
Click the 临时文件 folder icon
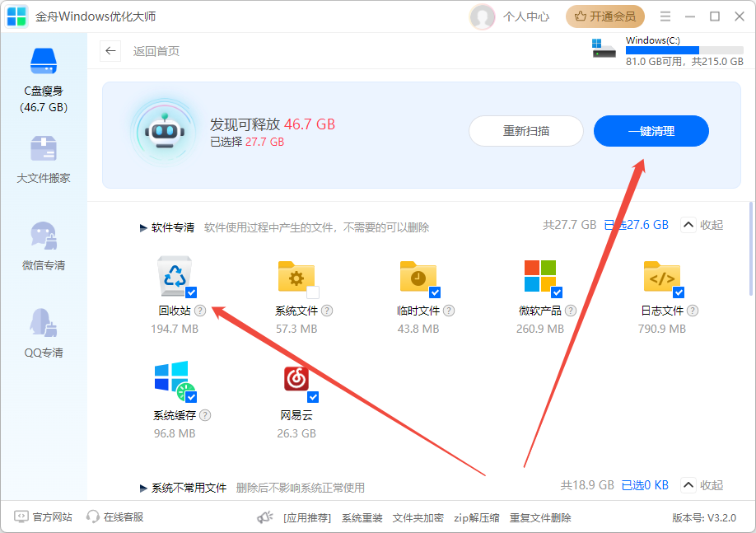[418, 277]
